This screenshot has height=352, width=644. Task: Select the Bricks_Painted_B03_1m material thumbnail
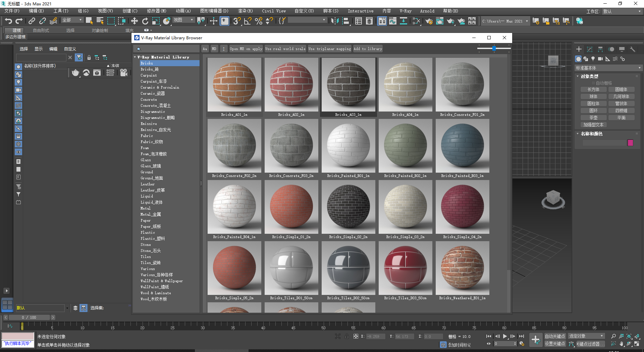coord(462,146)
